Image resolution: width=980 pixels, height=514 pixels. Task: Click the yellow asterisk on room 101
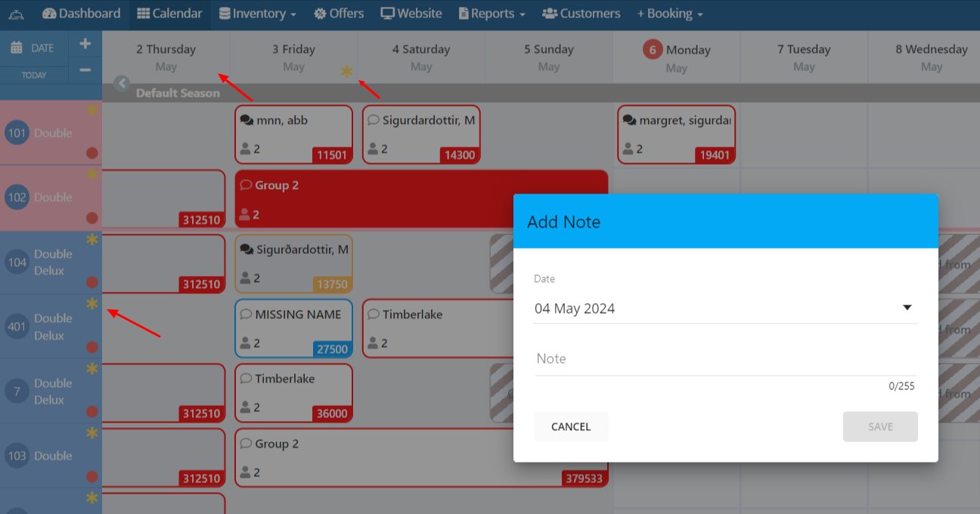(x=91, y=110)
